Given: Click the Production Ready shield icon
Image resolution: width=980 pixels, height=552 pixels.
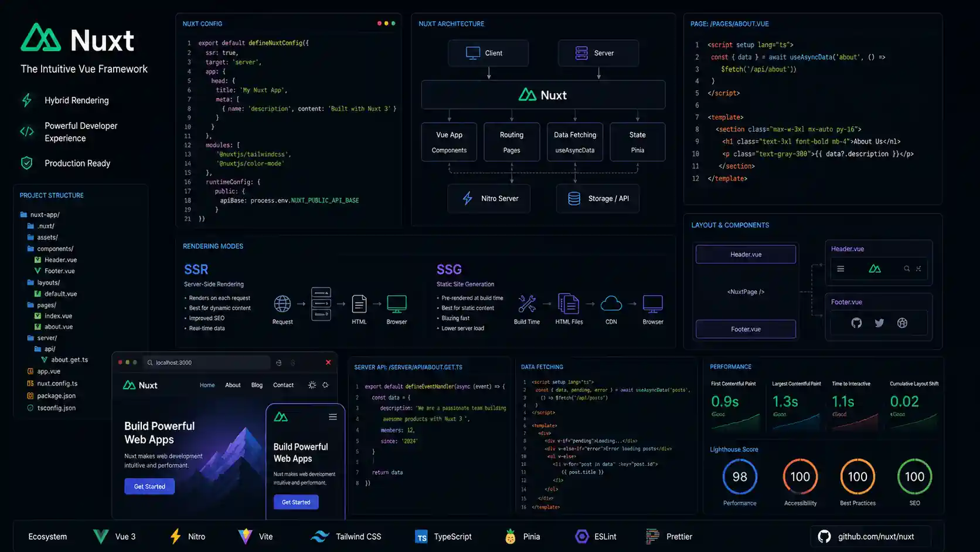Looking at the screenshot, I should 27,163.
